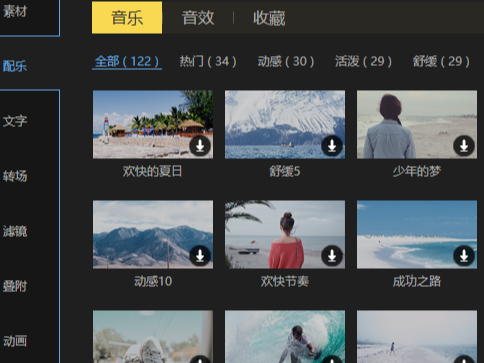The height and width of the screenshot is (363, 484).
Task: Select the surfer wave thumbnail
Action: (285, 337)
